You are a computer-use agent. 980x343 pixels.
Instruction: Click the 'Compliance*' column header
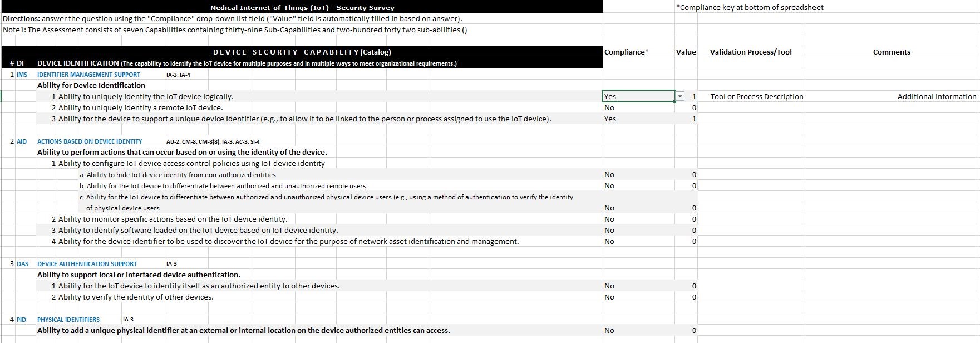point(627,52)
